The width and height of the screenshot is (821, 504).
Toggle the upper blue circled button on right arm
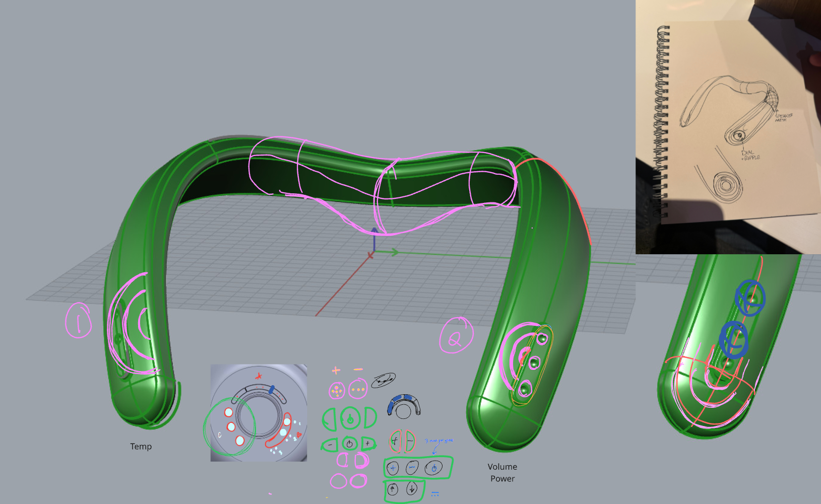coord(750,299)
